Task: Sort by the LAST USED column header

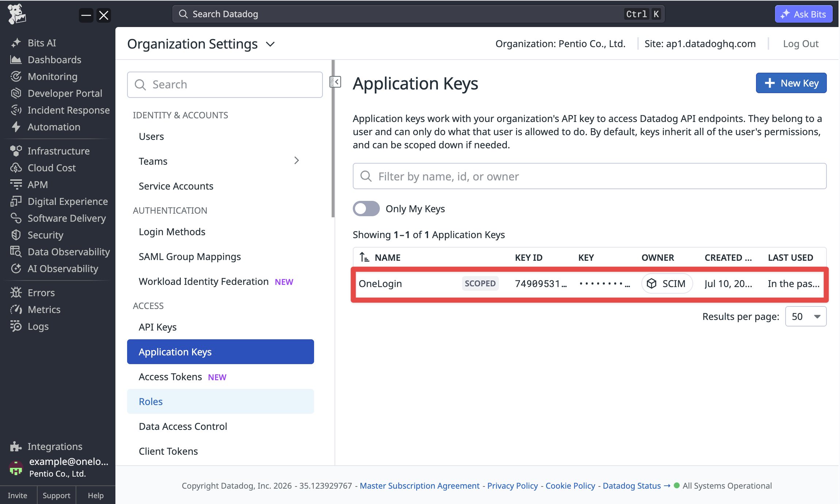Action: coord(790,257)
